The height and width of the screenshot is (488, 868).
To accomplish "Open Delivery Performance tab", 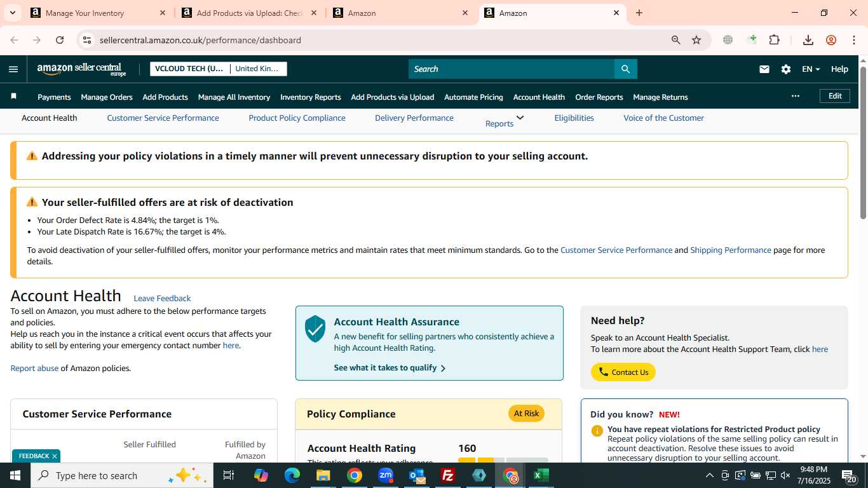I will click(x=414, y=118).
